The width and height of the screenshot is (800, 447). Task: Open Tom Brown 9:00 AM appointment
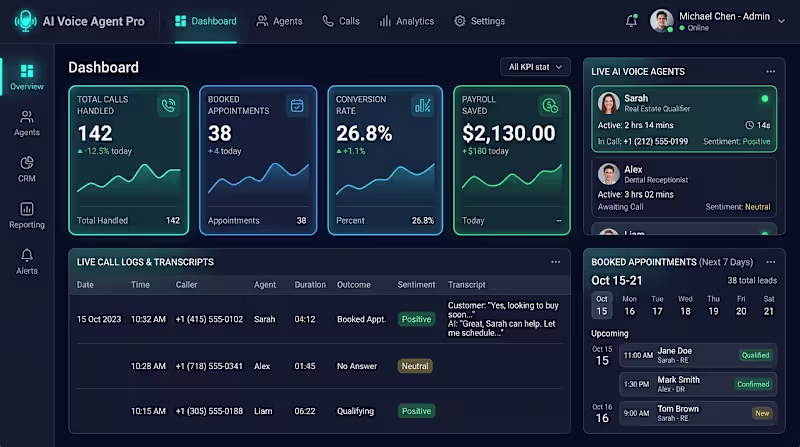point(698,413)
